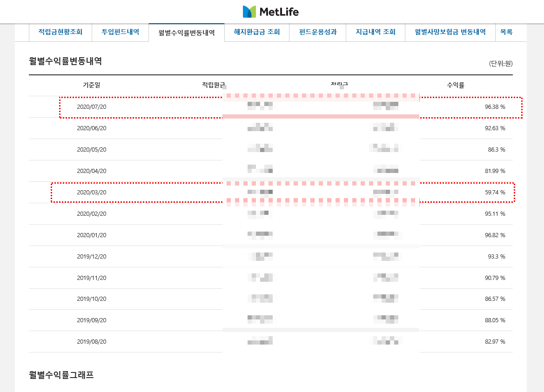Select the 2020/05/20 date cell
Screen dimensions: 544x392
[x=92, y=150]
